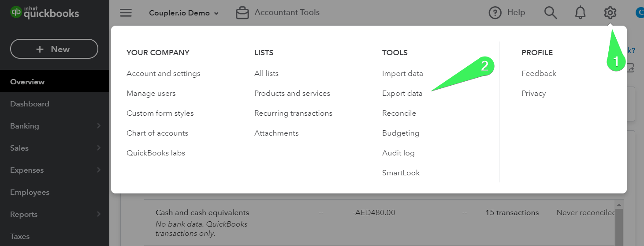Screen dimensions: 644x246
Task: Expand the Sales sidebar submenu arrow
Action: [x=99, y=148]
